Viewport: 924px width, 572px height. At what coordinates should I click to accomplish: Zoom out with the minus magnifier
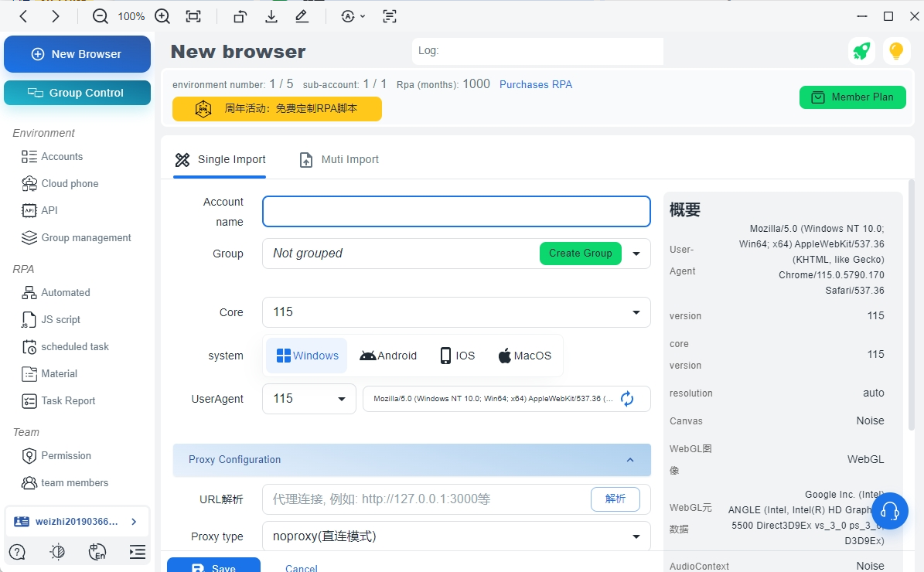(101, 16)
